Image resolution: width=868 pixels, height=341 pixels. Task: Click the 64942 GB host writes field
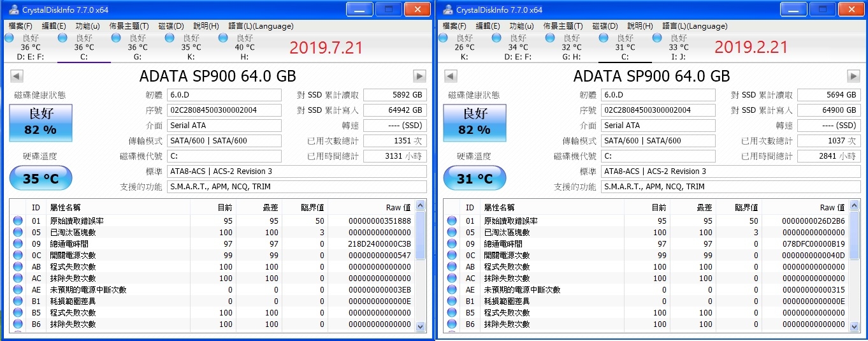point(394,110)
